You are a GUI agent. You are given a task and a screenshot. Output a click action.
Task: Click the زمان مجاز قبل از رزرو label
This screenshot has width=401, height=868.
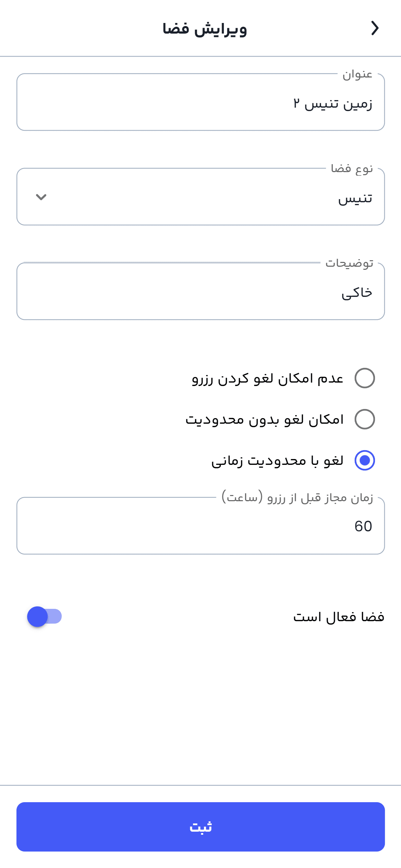point(297,497)
